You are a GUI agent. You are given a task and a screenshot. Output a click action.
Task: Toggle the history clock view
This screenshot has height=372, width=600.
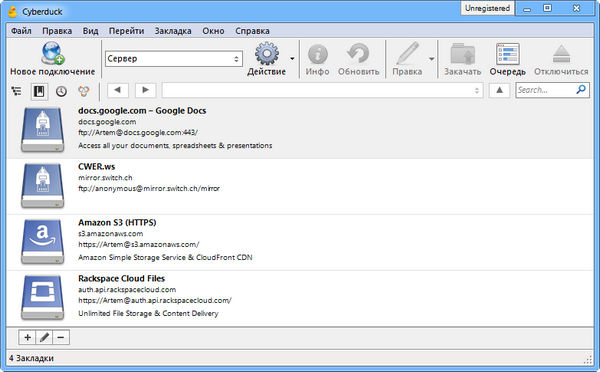(61, 91)
